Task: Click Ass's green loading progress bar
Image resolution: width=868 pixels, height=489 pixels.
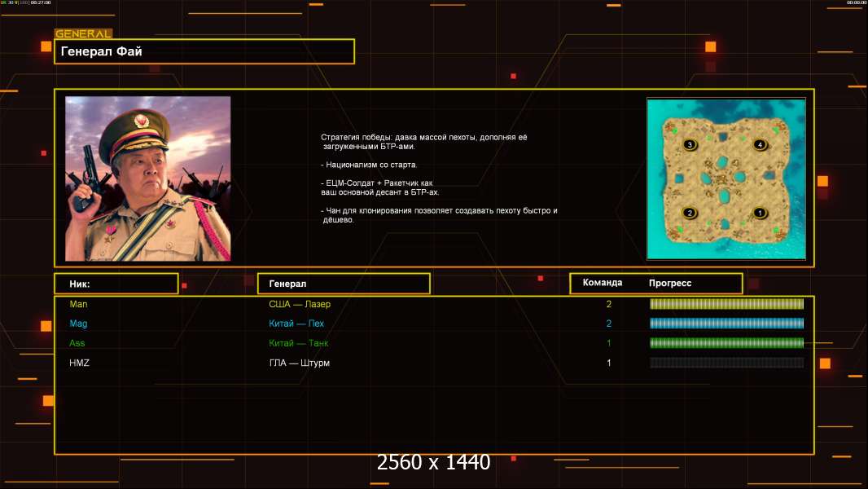Action: (x=726, y=343)
